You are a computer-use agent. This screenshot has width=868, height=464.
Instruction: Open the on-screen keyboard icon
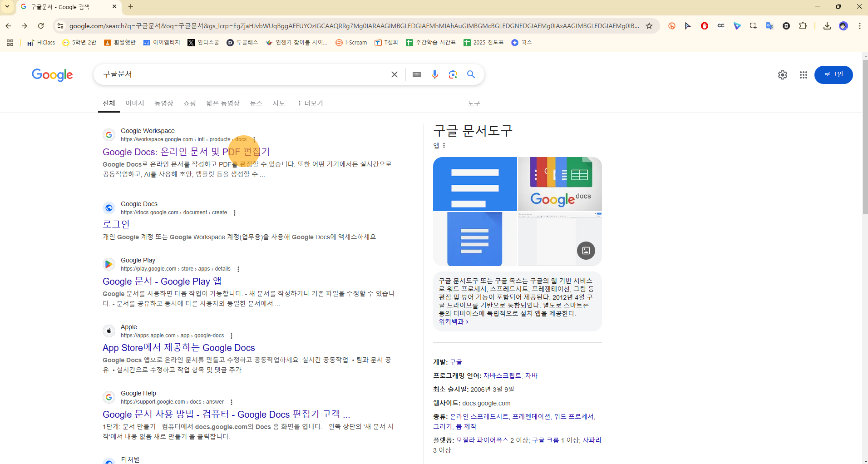(x=417, y=74)
